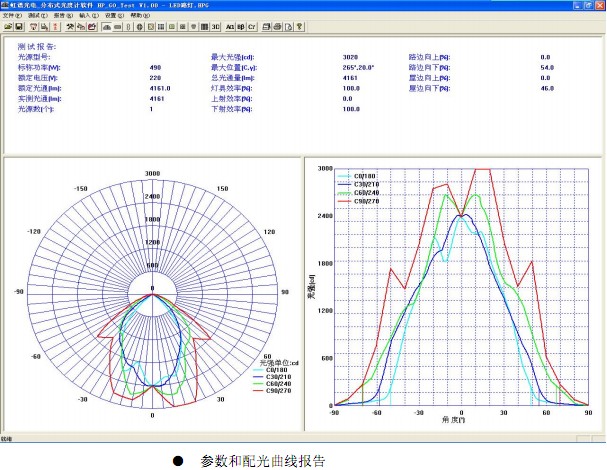This screenshot has height=470, width=607.
Task: Click the Cγ toolbar icon
Action: click(x=251, y=26)
